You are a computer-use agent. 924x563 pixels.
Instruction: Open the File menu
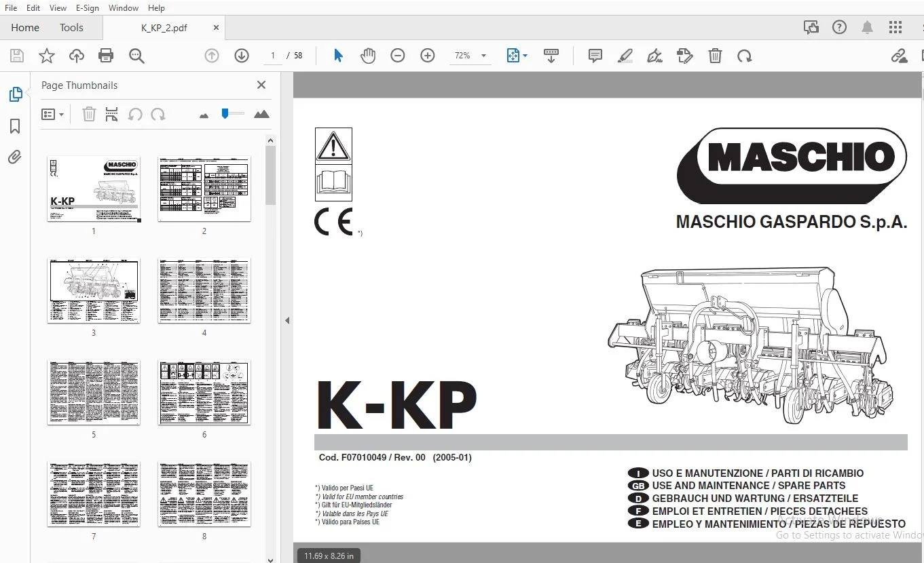11,7
